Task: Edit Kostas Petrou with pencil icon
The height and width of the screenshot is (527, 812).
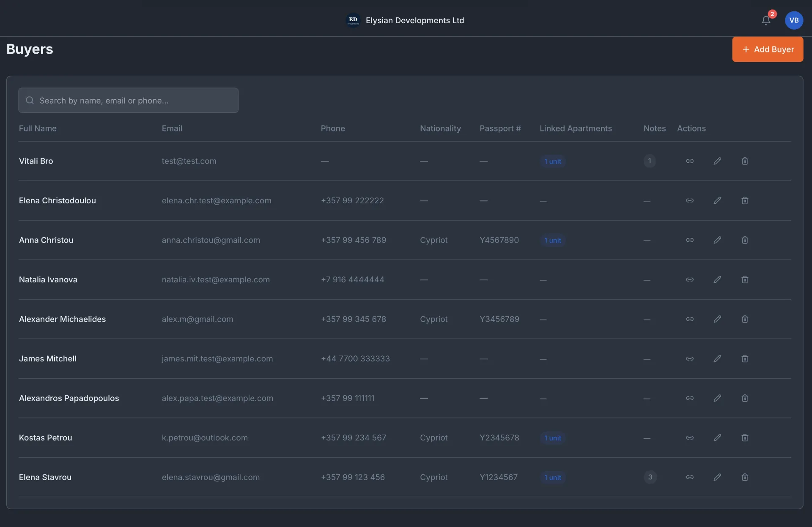Action: pos(717,438)
